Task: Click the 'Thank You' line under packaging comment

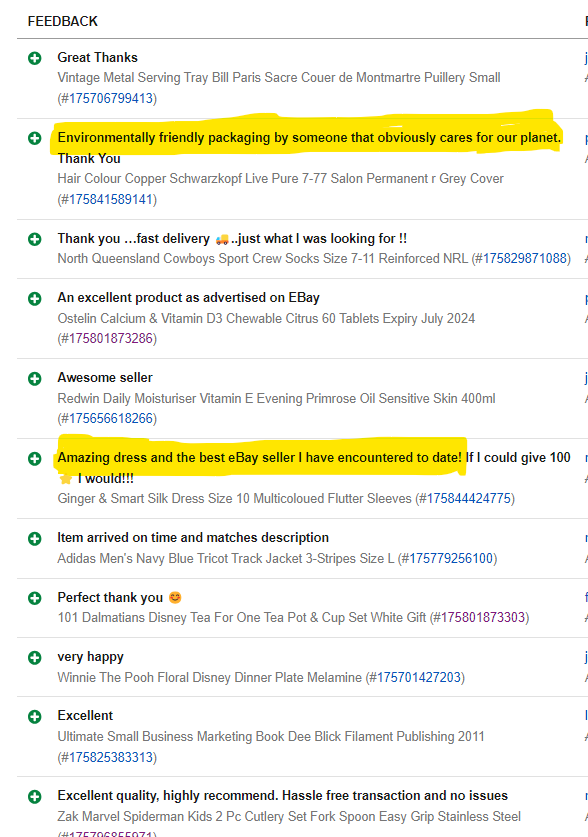Action: pos(89,159)
